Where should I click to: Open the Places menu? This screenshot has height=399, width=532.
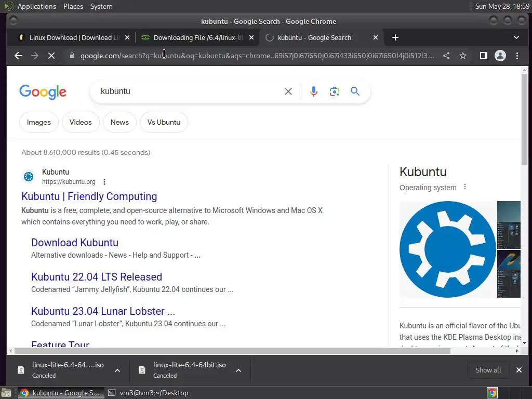73,6
